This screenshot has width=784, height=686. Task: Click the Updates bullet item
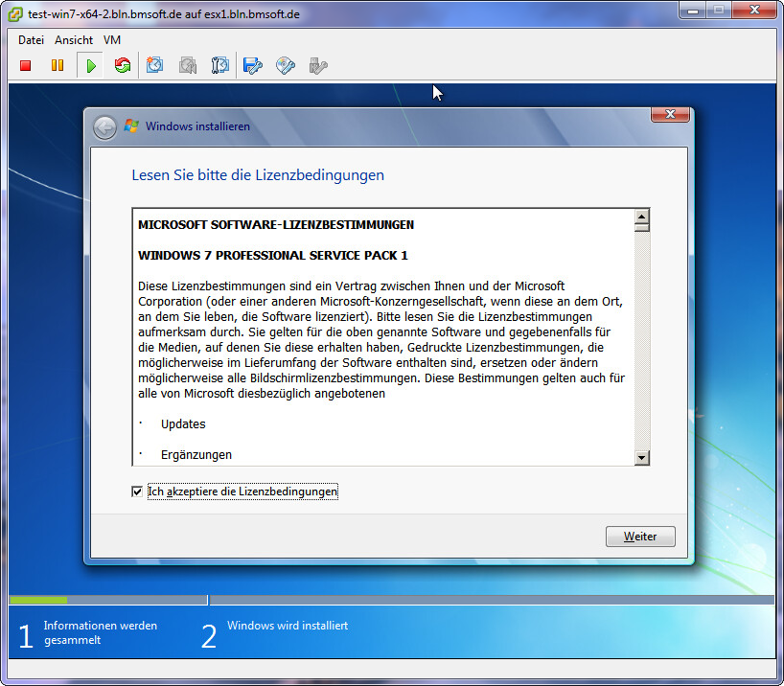tap(183, 424)
